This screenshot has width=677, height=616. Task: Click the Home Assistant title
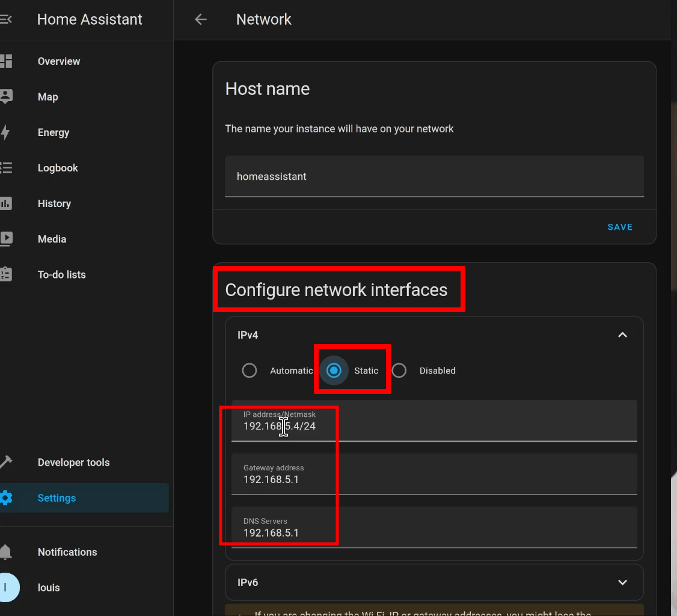coord(90,19)
